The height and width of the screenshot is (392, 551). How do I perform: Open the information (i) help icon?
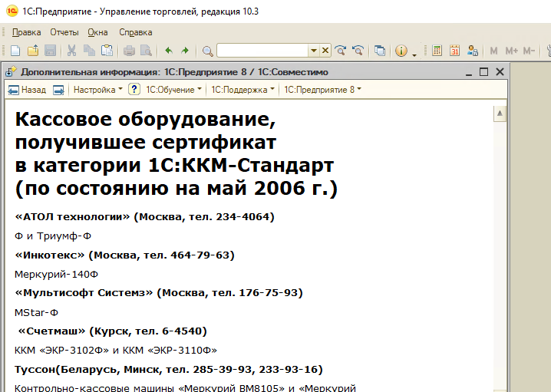[x=401, y=51]
